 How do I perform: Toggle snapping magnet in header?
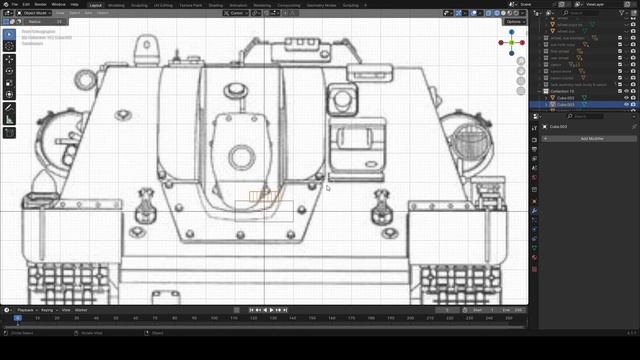coord(266,13)
